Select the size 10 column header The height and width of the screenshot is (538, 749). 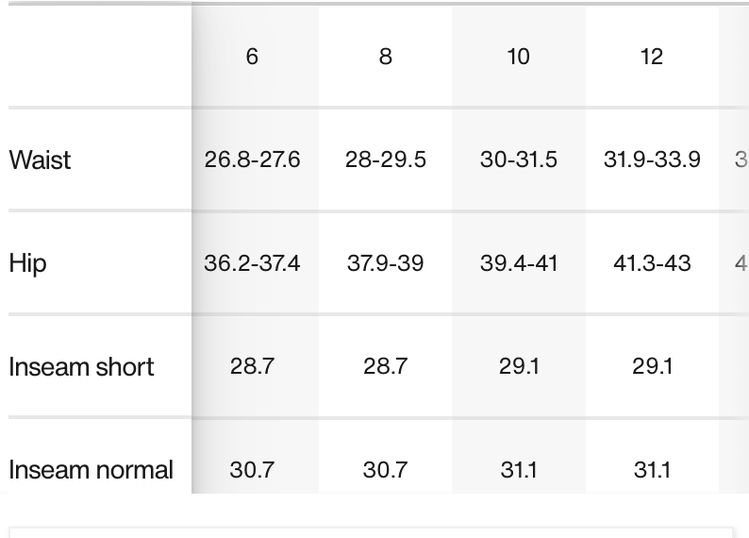coord(518,57)
